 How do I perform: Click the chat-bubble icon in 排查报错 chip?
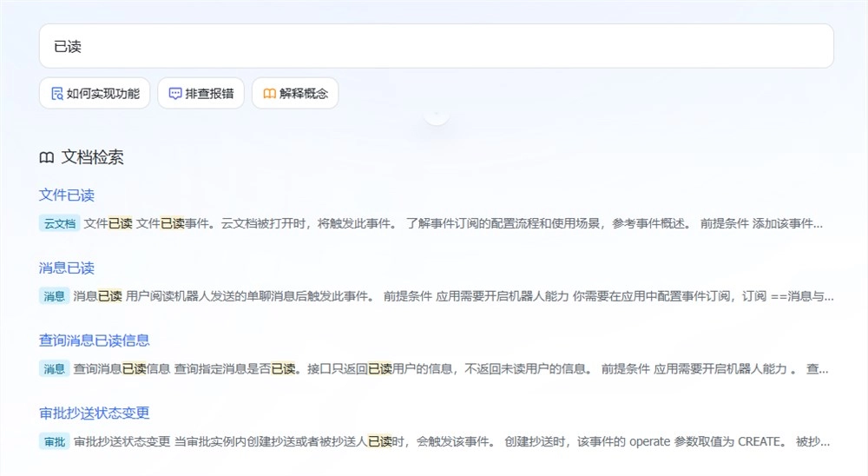point(174,94)
